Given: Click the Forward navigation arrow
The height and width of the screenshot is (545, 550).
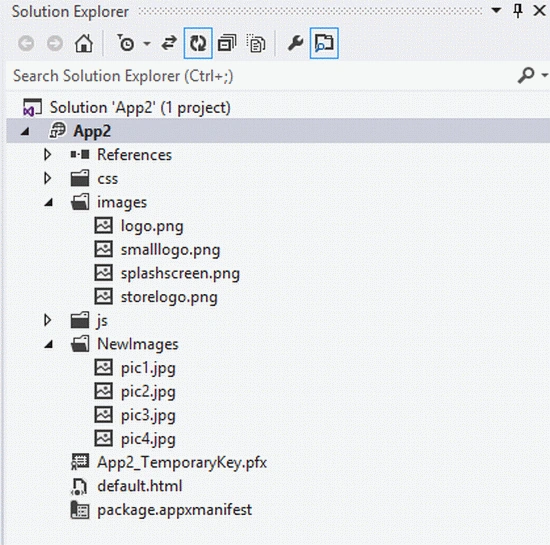Looking at the screenshot, I should tap(55, 44).
